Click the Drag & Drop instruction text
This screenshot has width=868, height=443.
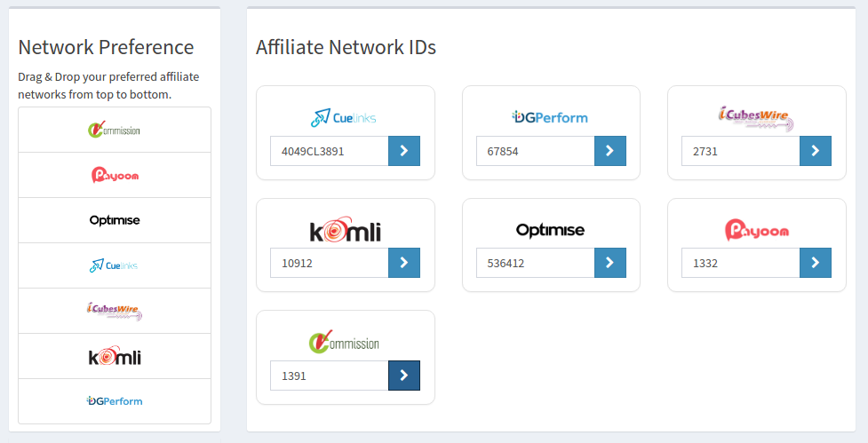108,86
